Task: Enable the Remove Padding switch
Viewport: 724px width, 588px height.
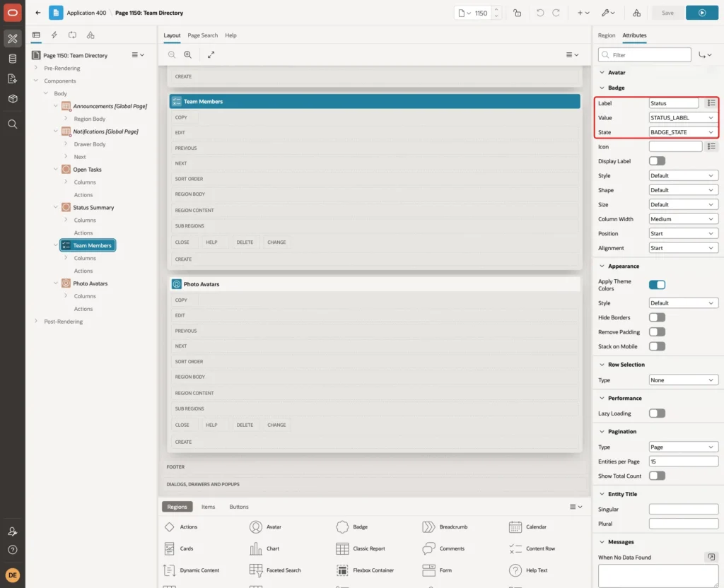Action: click(657, 332)
